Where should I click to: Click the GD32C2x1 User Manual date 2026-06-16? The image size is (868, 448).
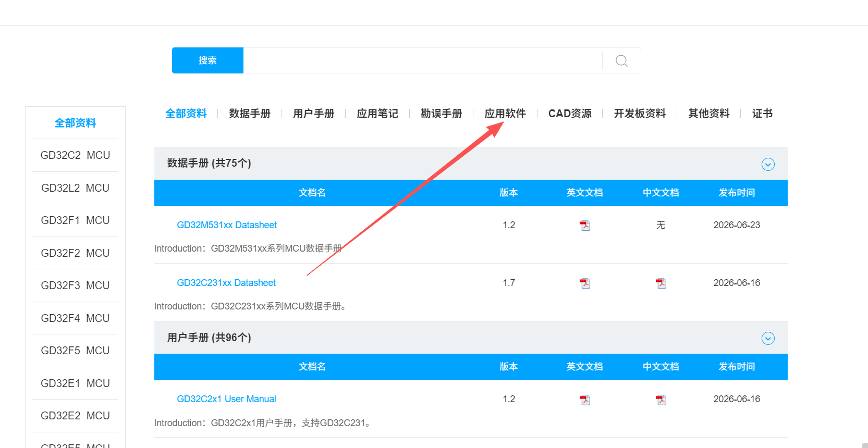point(737,399)
